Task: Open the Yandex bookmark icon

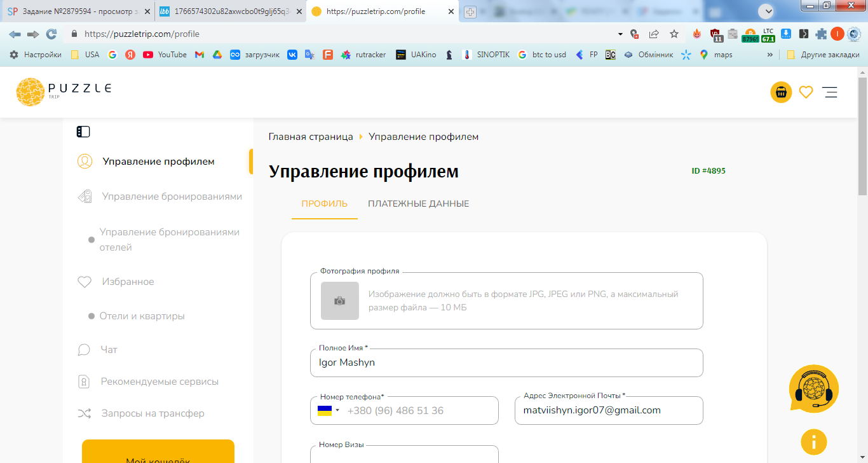Action: tap(130, 55)
